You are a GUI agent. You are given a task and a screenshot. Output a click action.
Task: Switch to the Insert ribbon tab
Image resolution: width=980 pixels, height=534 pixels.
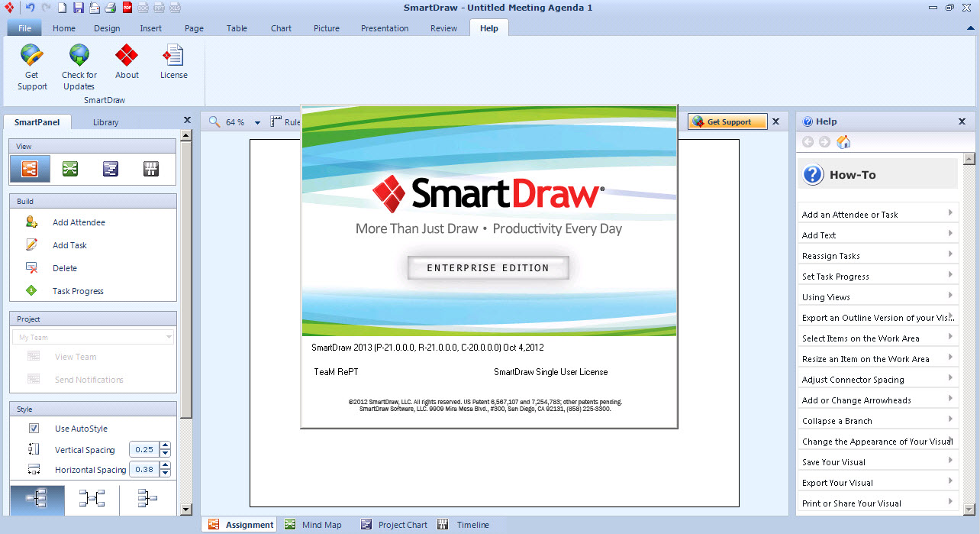150,28
